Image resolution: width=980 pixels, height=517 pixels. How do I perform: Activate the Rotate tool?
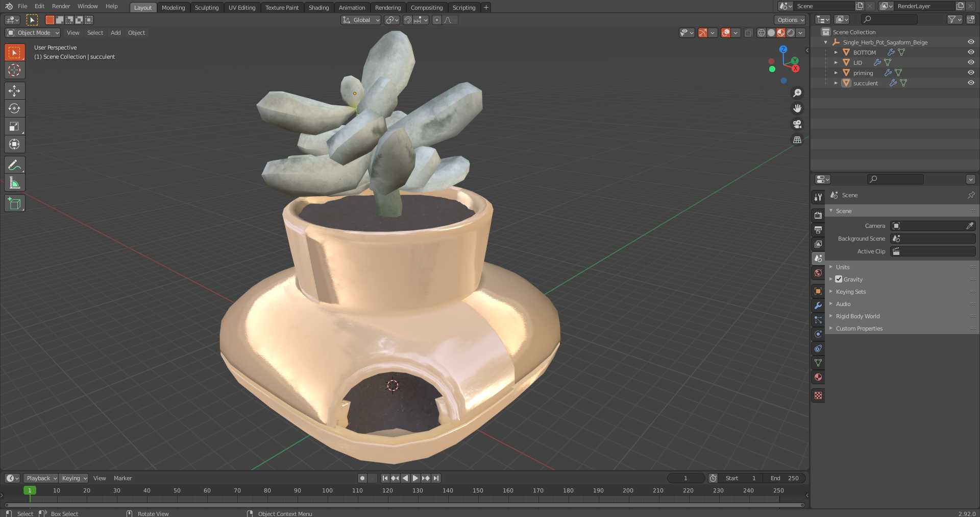click(14, 108)
